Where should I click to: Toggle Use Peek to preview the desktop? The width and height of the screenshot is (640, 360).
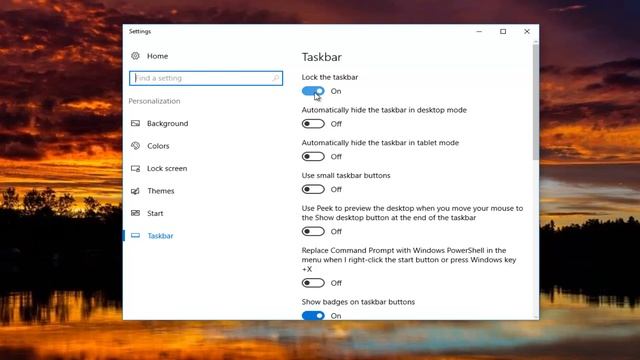(x=313, y=231)
